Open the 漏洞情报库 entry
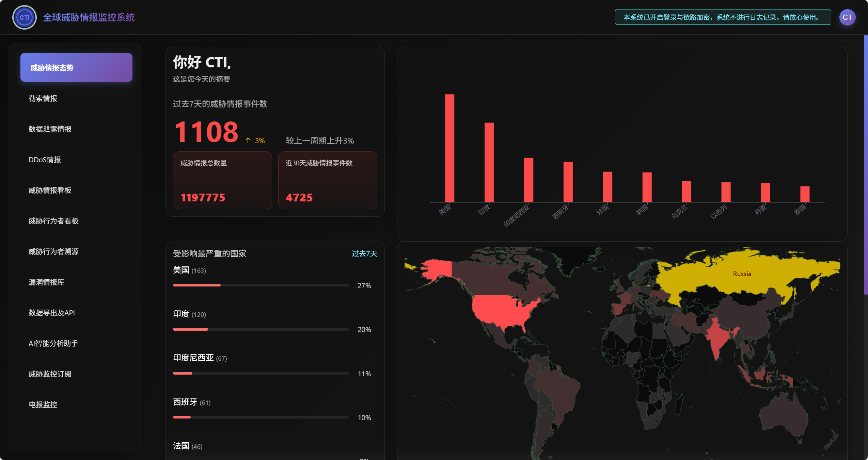Image resolution: width=868 pixels, height=460 pixels. (x=46, y=282)
